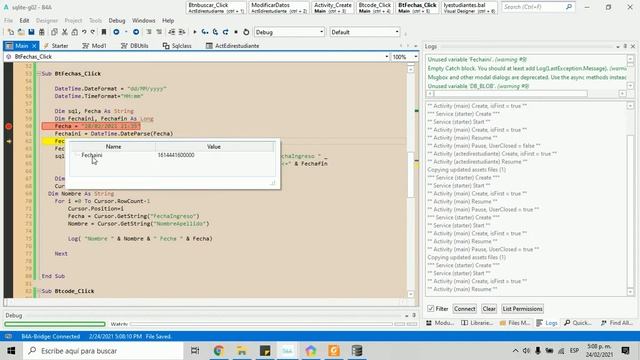Click the Windows taskbar search box
Viewport: 640px width, 360px height.
[103, 351]
